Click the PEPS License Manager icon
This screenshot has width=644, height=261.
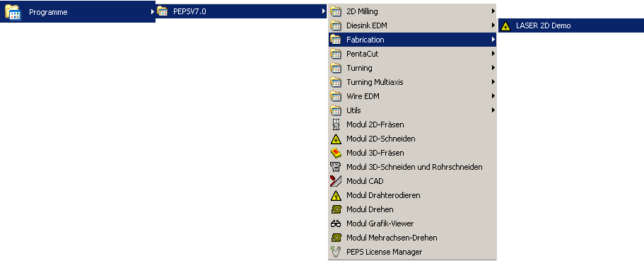(336, 252)
